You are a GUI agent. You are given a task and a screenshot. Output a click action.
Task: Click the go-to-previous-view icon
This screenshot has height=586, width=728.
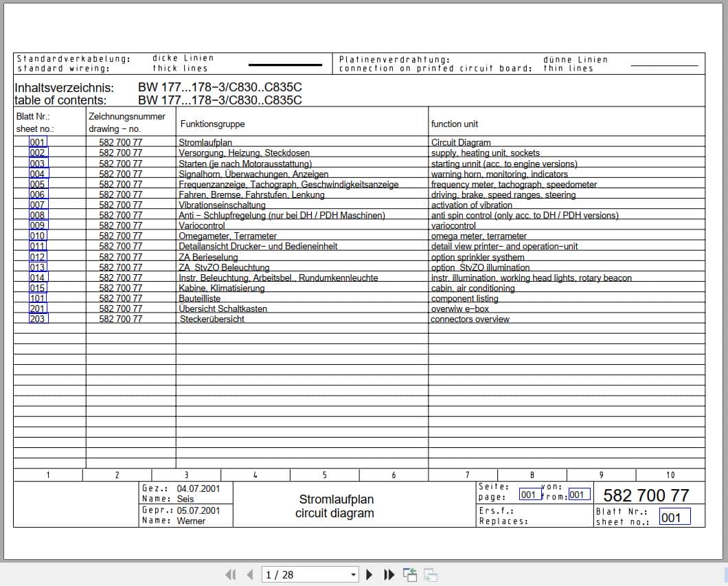(x=410, y=575)
